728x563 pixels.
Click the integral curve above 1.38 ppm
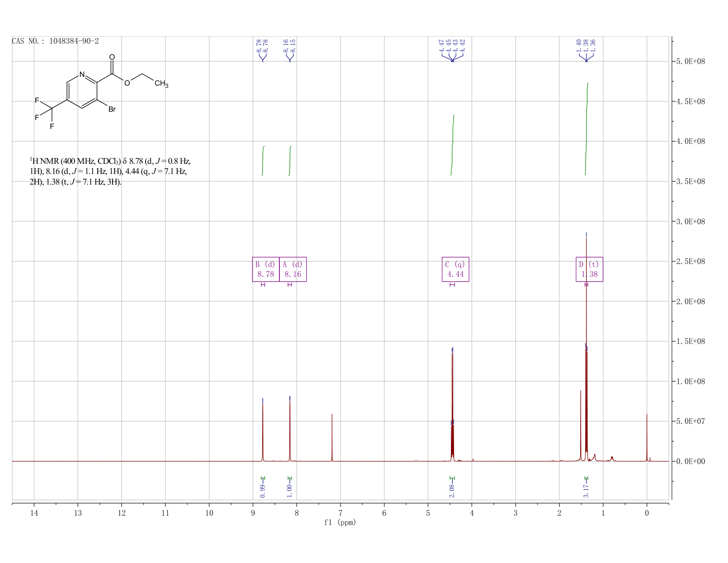tap(586, 129)
